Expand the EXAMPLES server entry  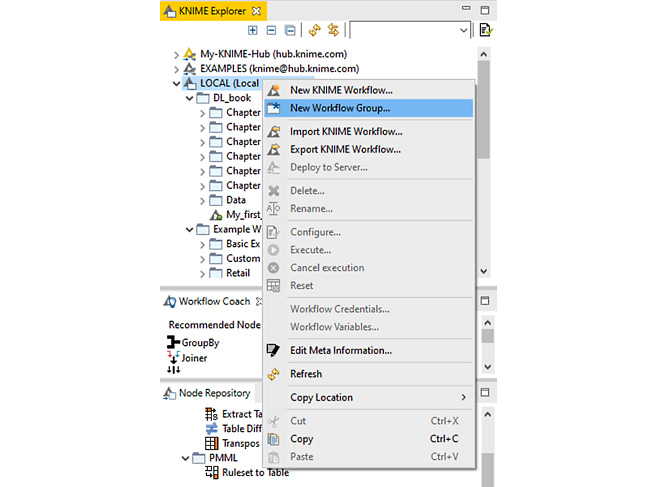pos(176,69)
